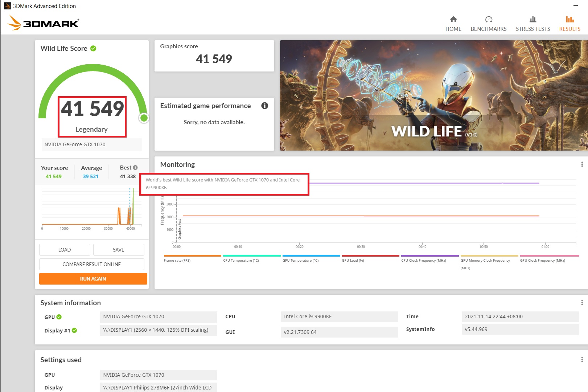Click your score value 41 549
This screenshot has height=392, width=588.
pyautogui.click(x=54, y=176)
